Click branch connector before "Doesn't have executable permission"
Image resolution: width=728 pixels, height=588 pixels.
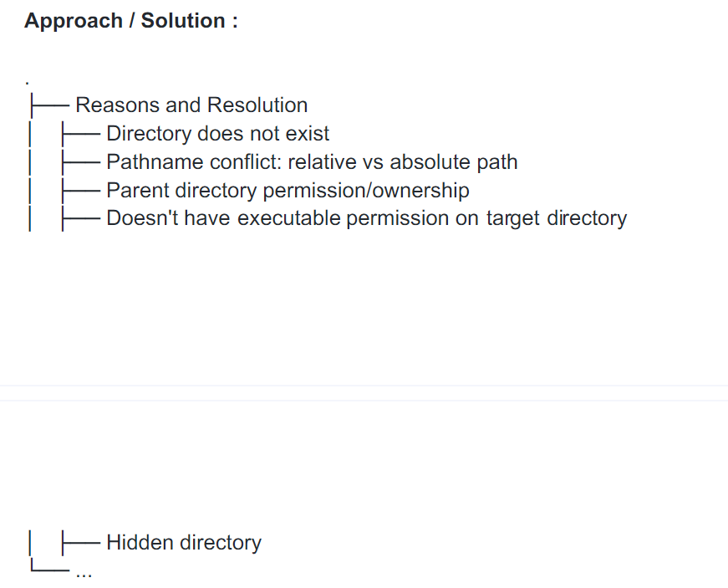click(x=81, y=219)
